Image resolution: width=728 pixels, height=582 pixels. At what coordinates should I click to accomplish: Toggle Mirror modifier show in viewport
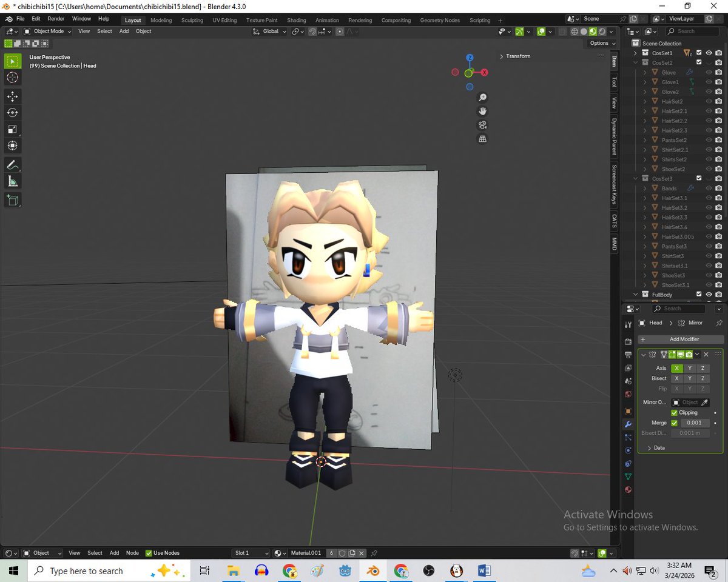click(x=681, y=355)
